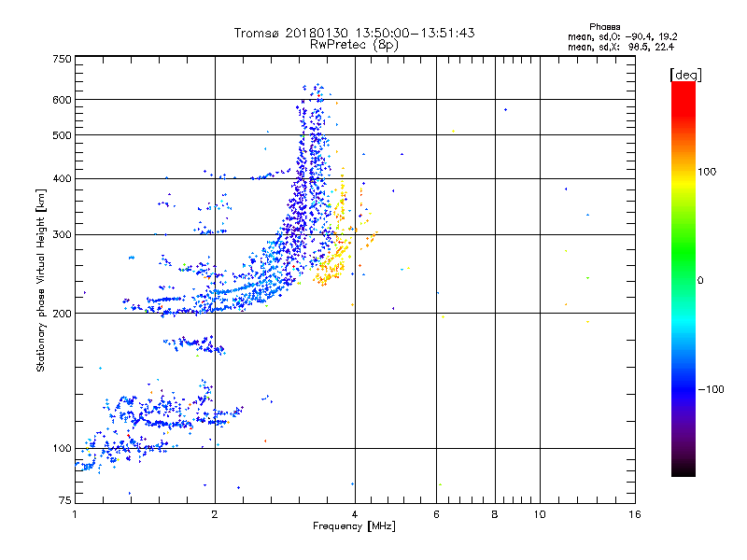Click the y-axis tick label '75'
Screen dimensions: 747x560
(65, 500)
